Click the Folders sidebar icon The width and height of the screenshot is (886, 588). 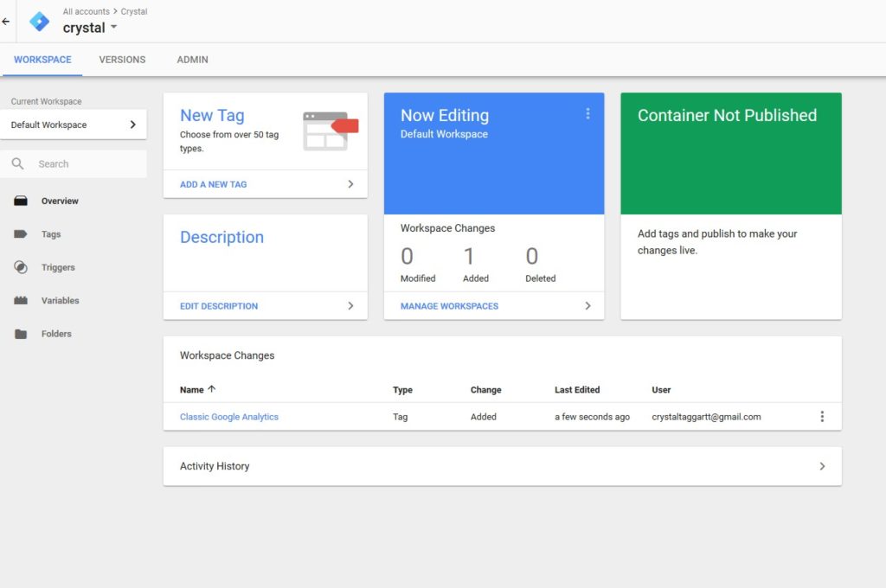click(x=21, y=334)
